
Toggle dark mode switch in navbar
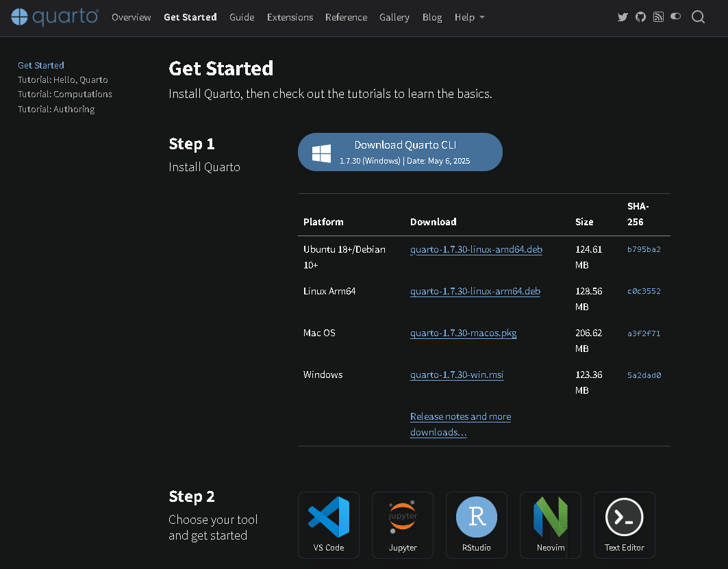675,16
